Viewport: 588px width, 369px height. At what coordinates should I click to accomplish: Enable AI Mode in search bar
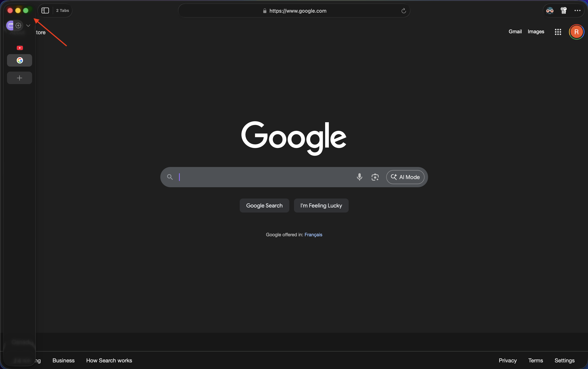[405, 177]
